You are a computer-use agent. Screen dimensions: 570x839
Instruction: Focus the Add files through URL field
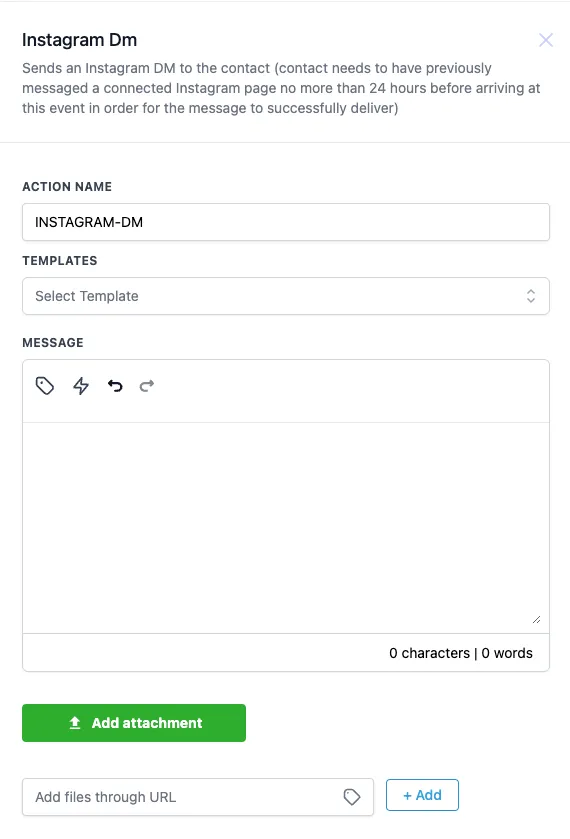197,797
